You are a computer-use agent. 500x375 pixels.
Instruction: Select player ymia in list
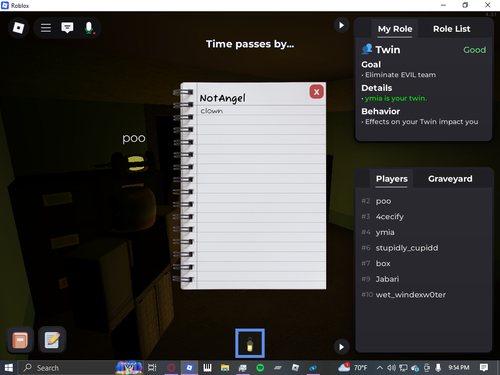424,232
